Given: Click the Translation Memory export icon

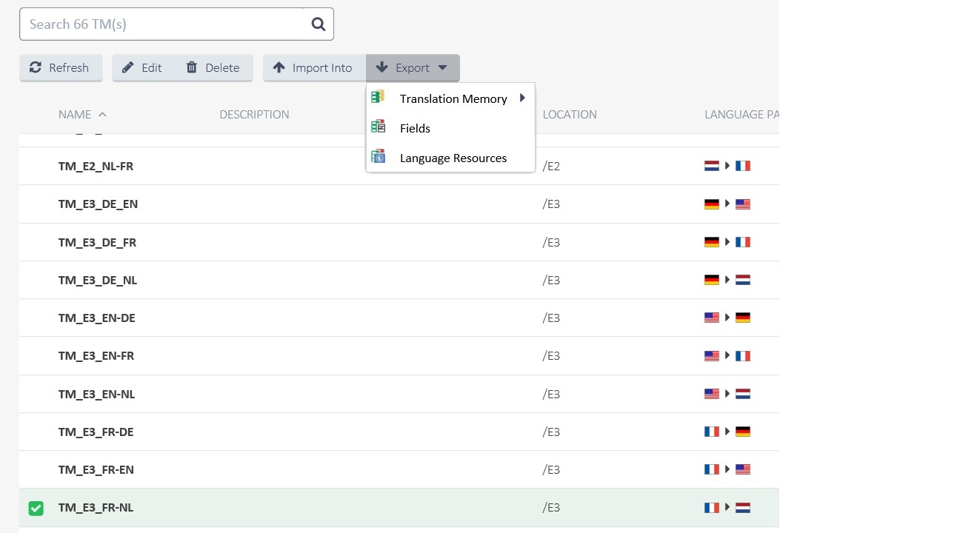Looking at the screenshot, I should click(379, 96).
